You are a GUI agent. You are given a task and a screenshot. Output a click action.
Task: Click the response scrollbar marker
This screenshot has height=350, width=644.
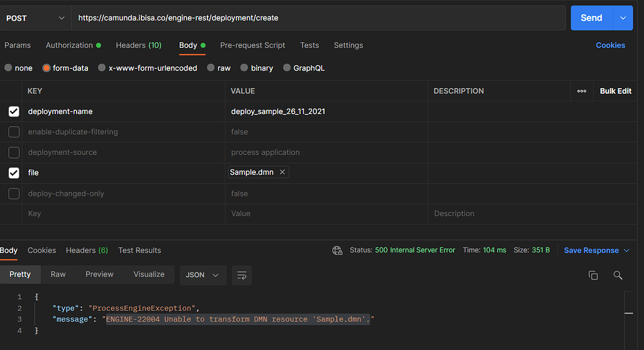628,313
